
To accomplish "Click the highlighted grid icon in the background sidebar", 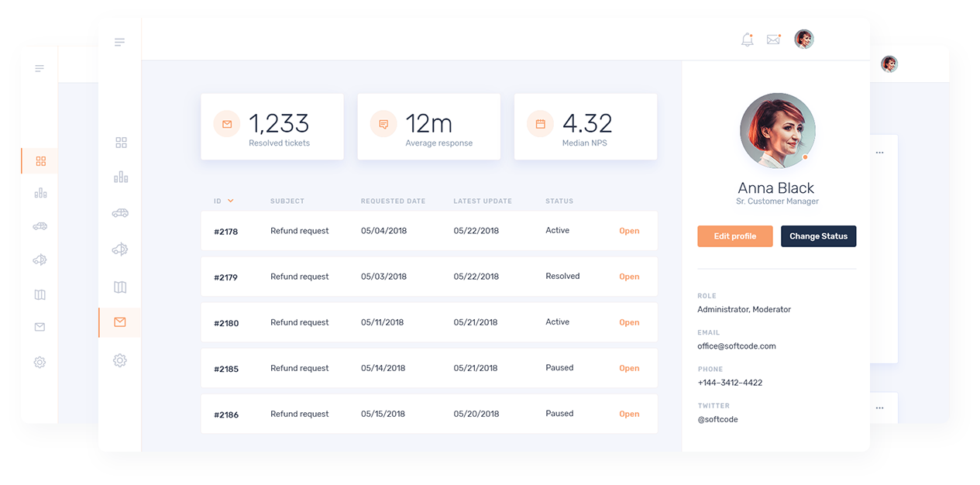I will point(41,161).
